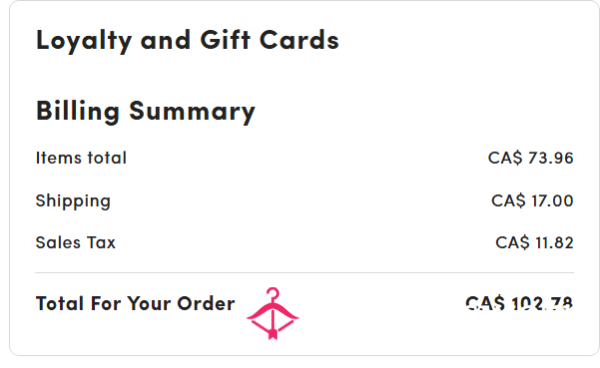This screenshot has width=600, height=368.
Task: Select the CA$ 11.82 tax amount
Action: 534,243
